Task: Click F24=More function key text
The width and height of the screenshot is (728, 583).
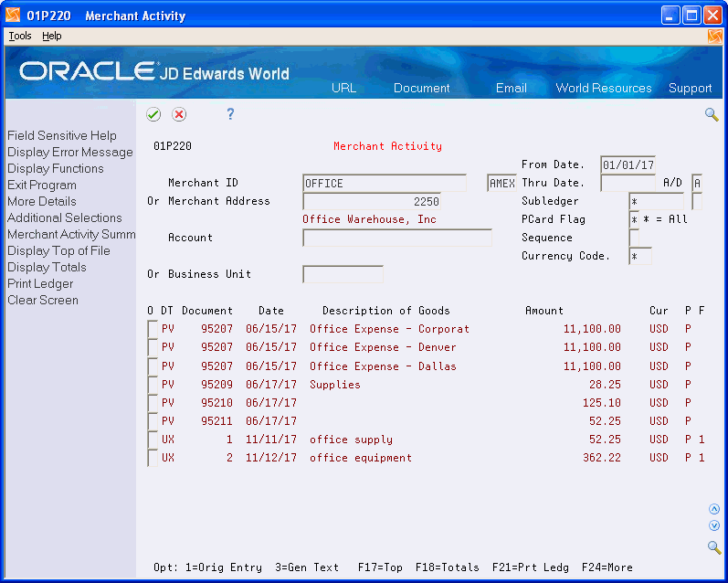Action: pos(607,567)
